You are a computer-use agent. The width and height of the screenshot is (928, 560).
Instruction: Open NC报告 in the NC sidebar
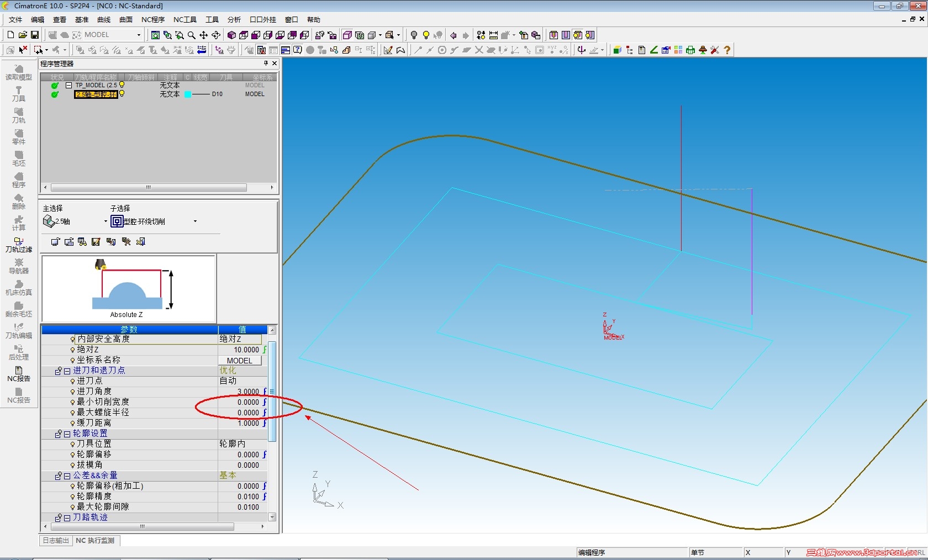tap(19, 374)
